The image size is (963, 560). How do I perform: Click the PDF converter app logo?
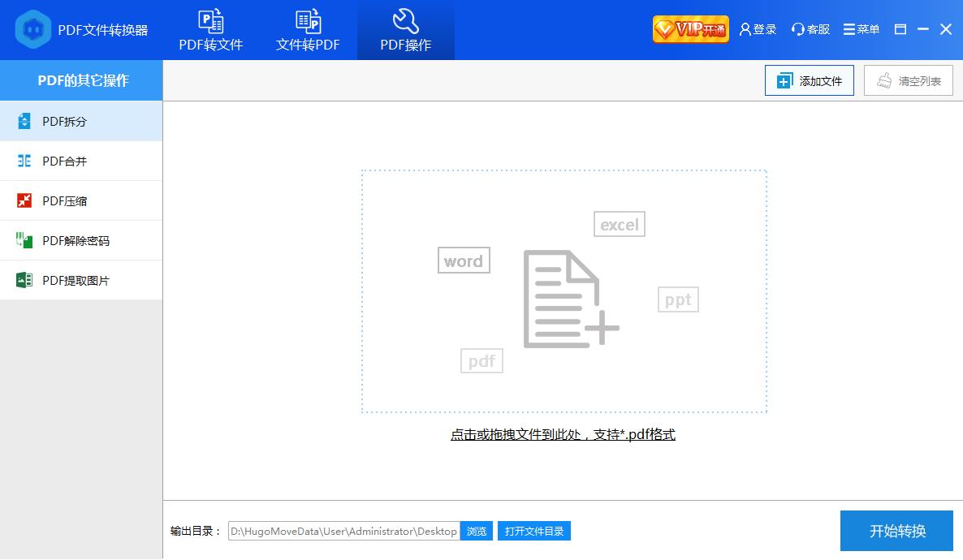(x=32, y=29)
